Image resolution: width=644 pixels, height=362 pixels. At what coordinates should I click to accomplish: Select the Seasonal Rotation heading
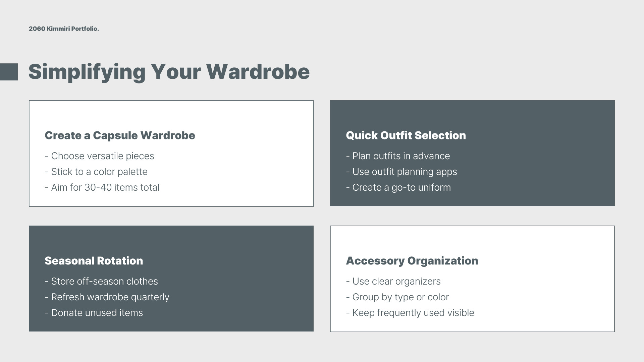click(x=94, y=261)
